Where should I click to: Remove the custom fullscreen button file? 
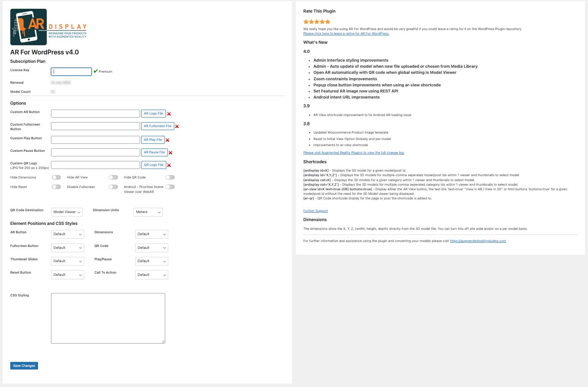point(177,126)
